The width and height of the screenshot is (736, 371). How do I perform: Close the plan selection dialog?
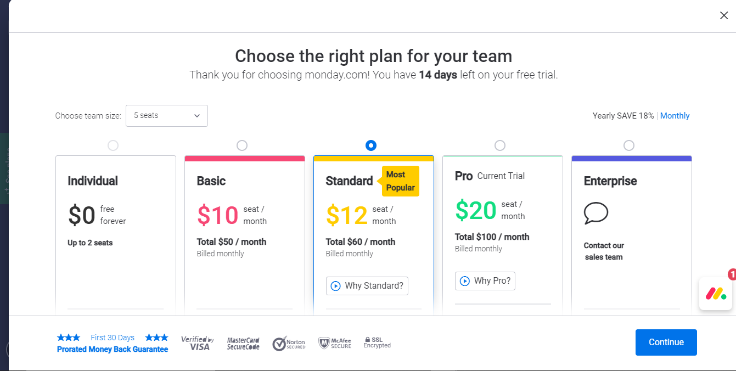coord(724,15)
